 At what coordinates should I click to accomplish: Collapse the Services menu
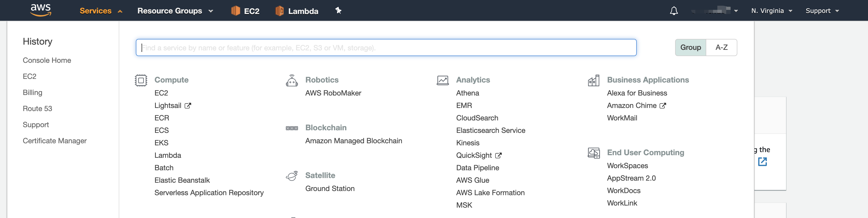(101, 11)
